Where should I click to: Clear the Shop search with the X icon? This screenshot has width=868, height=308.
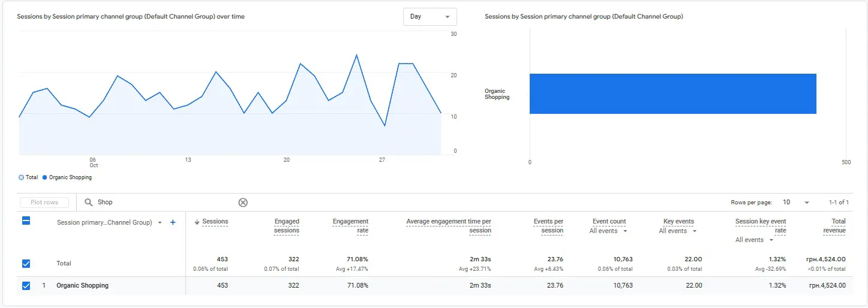tap(243, 203)
